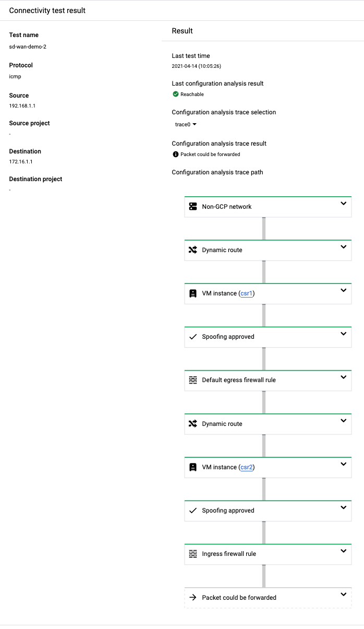The height and width of the screenshot is (629, 364).
Task: Click the arrow icon in the final trace step
Action: tap(193, 597)
